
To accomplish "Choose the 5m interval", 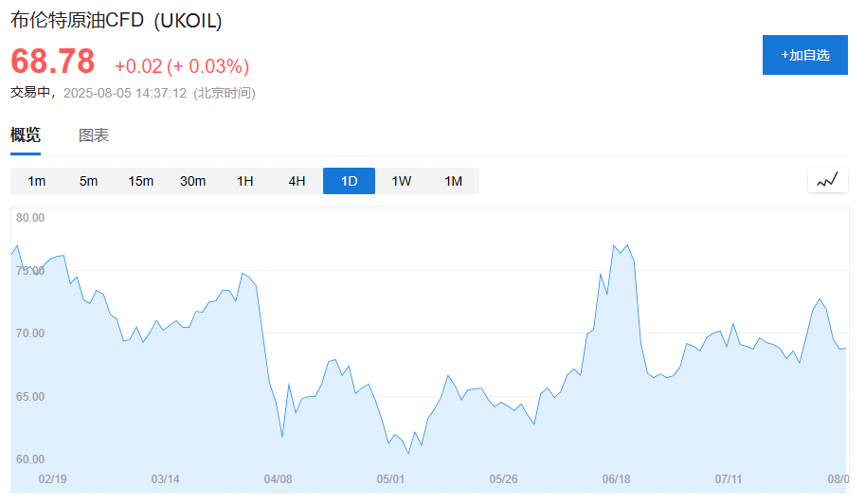I will pos(88,181).
